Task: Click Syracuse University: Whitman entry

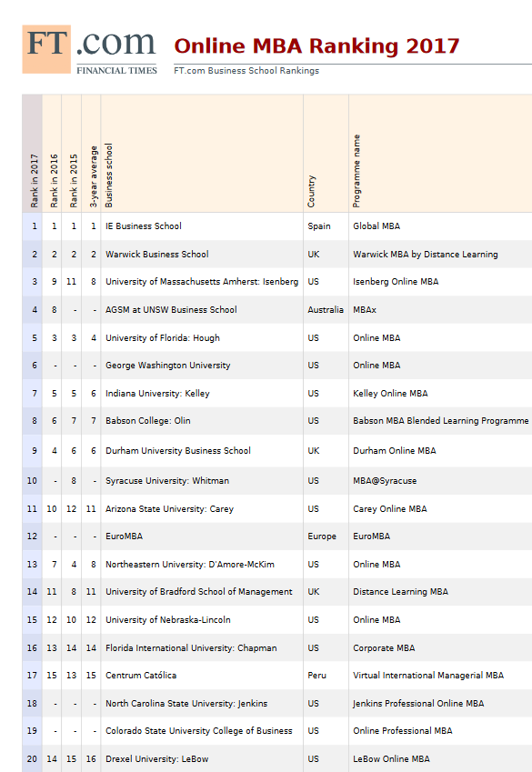Action: point(167,480)
